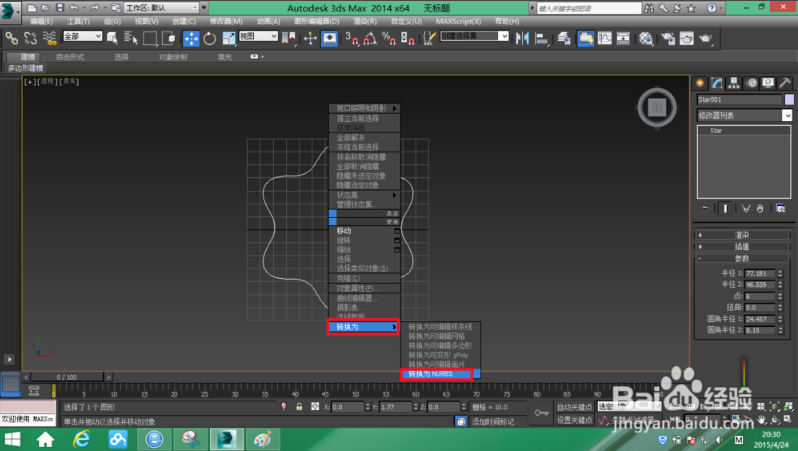Click the Select Object tool icon
The width and height of the screenshot is (798, 451).
112,38
